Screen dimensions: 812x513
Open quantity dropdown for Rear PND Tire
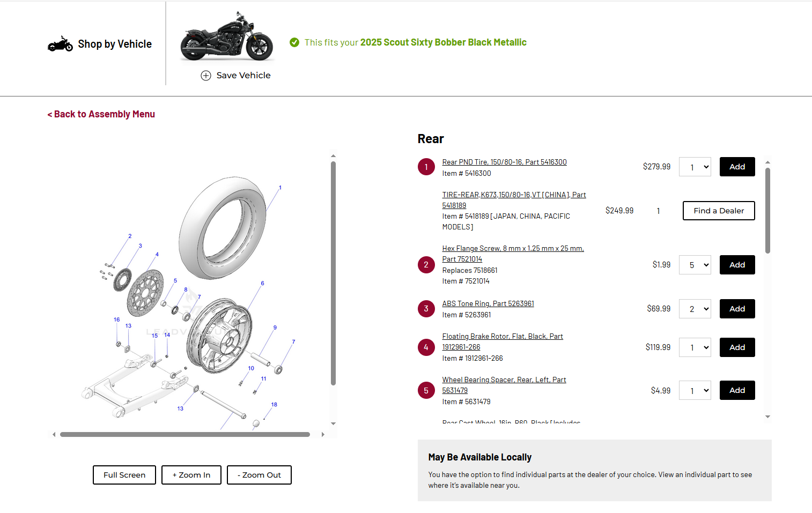pos(695,167)
